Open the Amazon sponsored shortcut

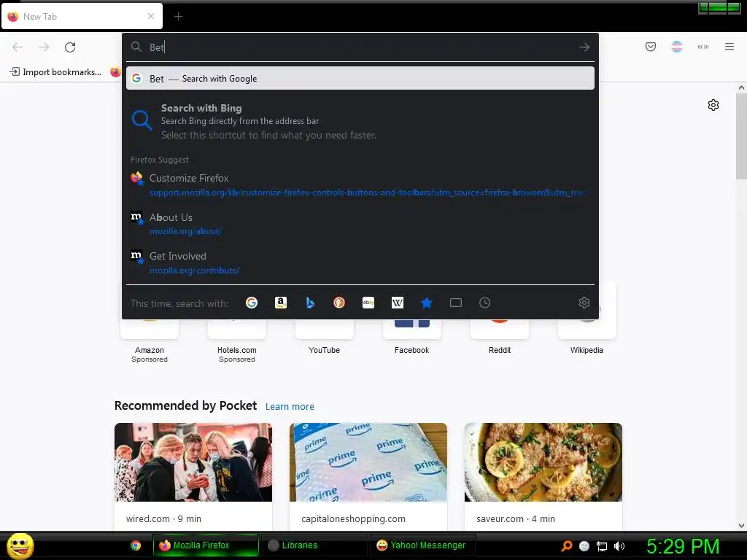click(149, 329)
